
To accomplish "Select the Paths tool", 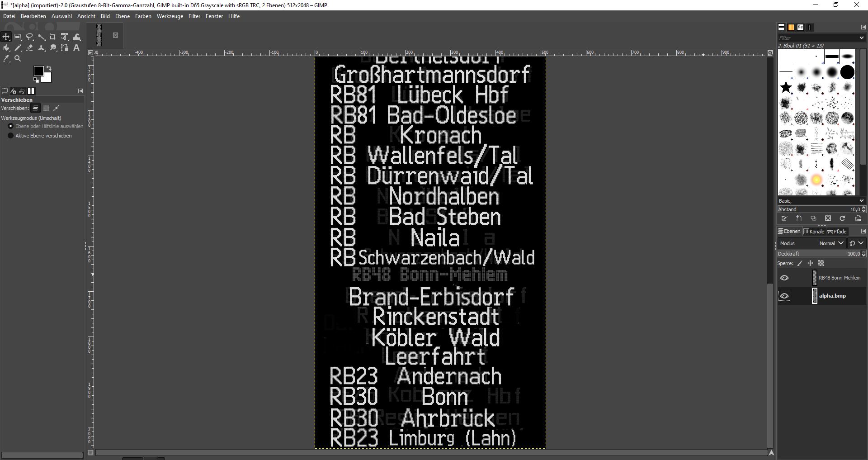I will tap(65, 48).
